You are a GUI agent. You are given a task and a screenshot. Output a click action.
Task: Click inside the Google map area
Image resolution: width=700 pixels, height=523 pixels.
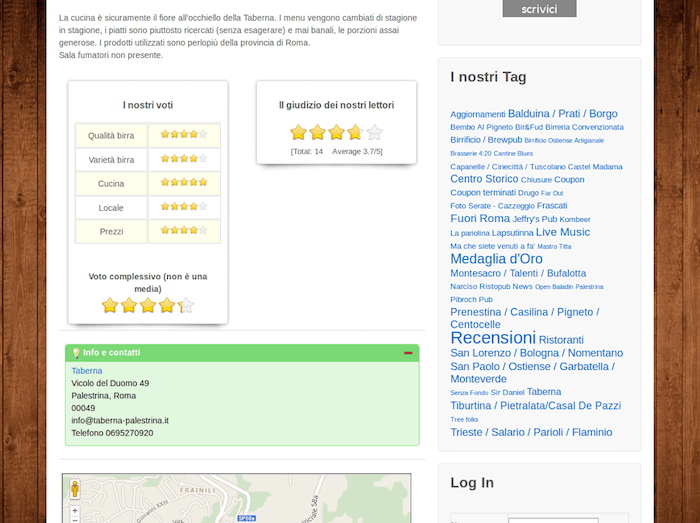click(236, 498)
